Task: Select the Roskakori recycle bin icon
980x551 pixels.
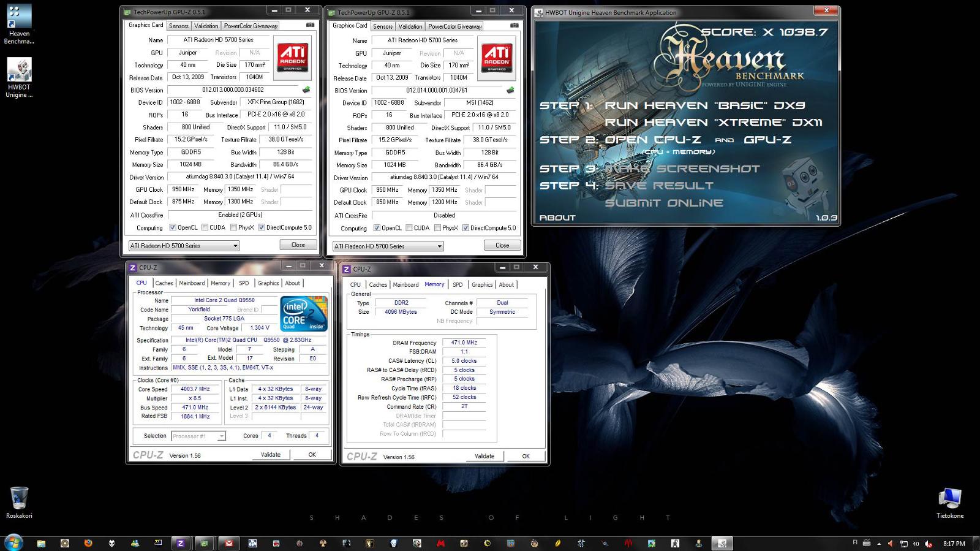Action: 19,503
